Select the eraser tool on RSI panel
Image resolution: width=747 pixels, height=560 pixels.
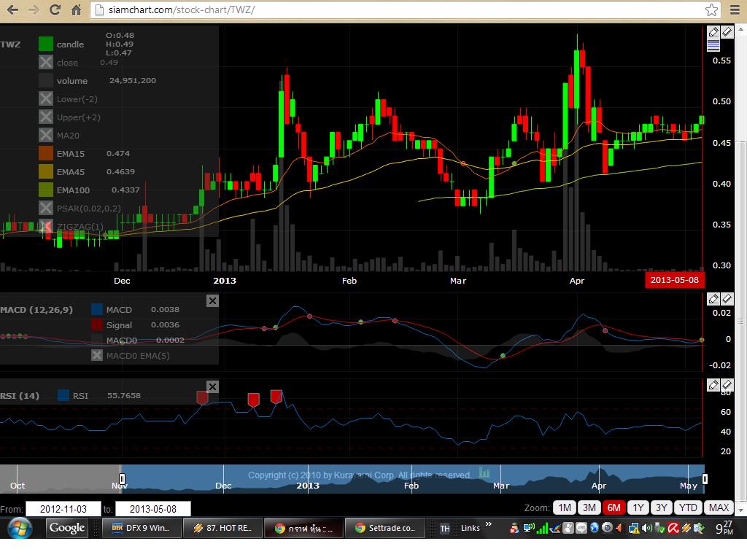click(727, 385)
